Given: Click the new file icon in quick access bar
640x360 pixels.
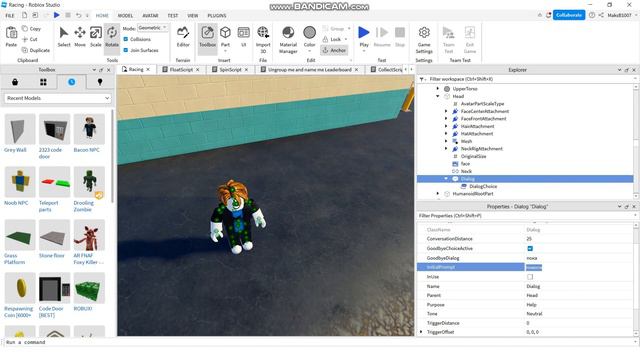Looking at the screenshot, I should point(24,15).
